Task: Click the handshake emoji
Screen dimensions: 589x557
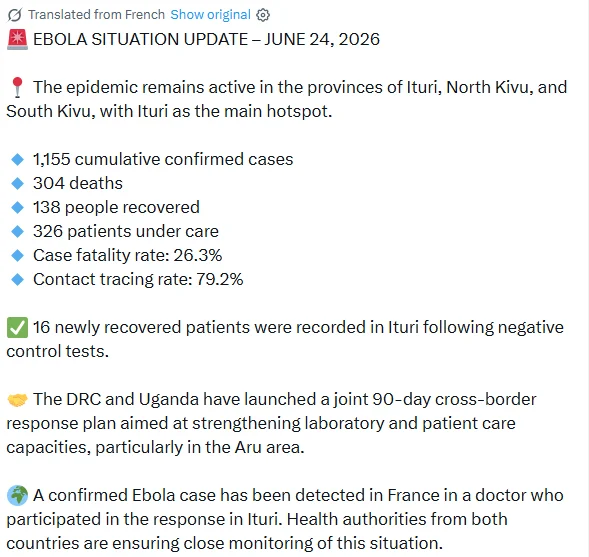Action: point(17,399)
